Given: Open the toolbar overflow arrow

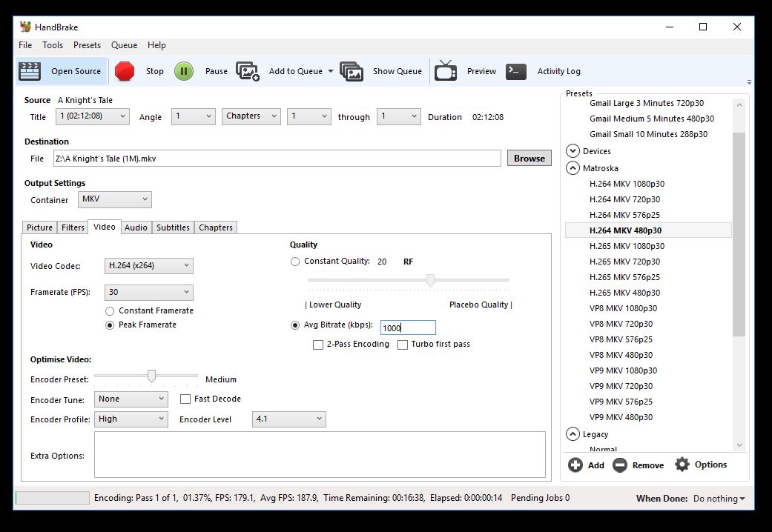Looking at the screenshot, I should coord(749,82).
